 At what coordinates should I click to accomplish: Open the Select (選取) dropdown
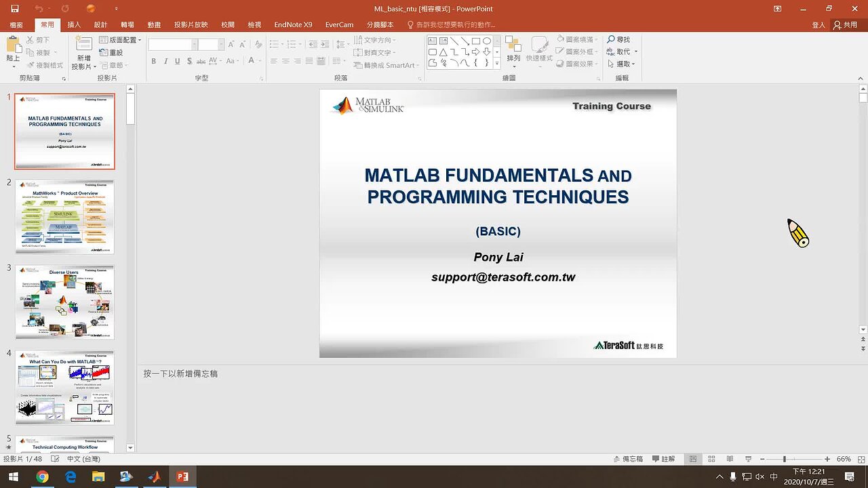635,64
